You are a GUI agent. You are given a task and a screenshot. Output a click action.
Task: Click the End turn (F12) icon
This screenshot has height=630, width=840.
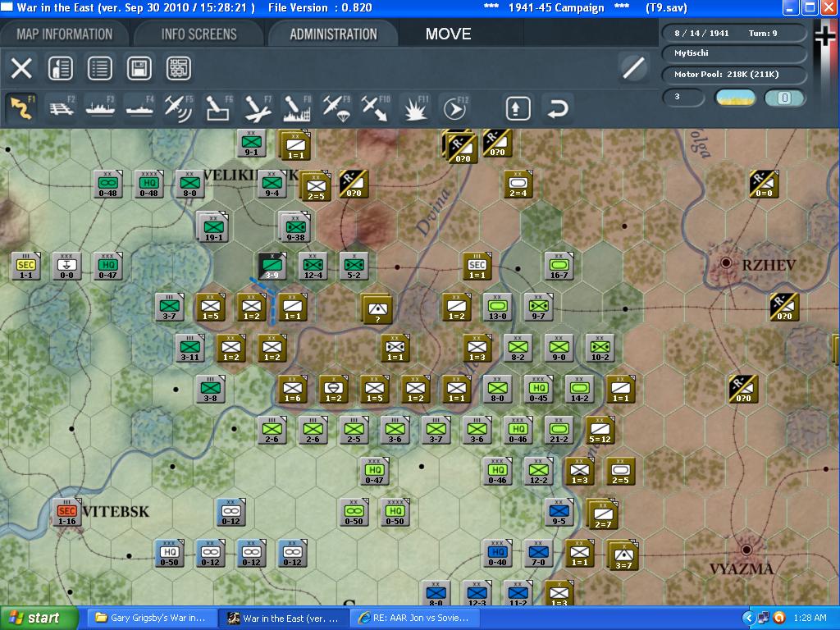click(x=454, y=107)
